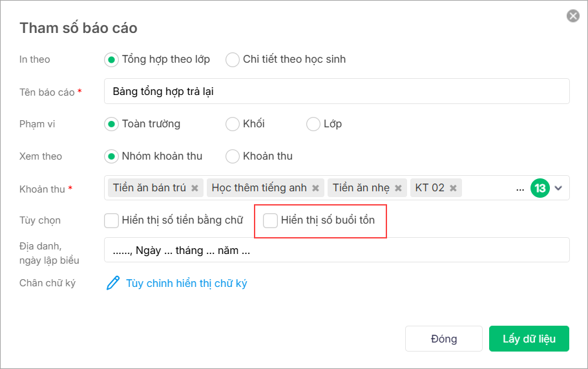Choose Khối as report scope

click(233, 123)
